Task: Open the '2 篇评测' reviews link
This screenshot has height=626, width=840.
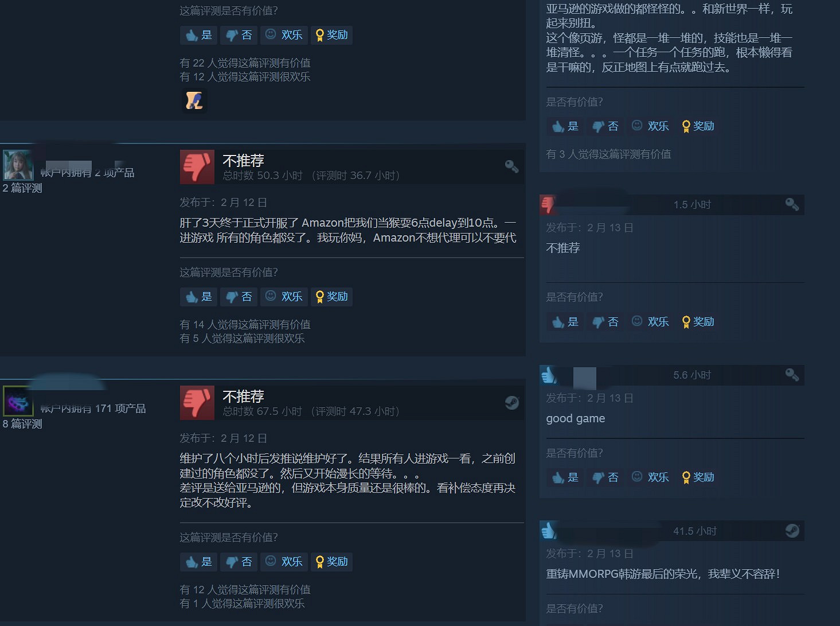Action: click(x=22, y=188)
